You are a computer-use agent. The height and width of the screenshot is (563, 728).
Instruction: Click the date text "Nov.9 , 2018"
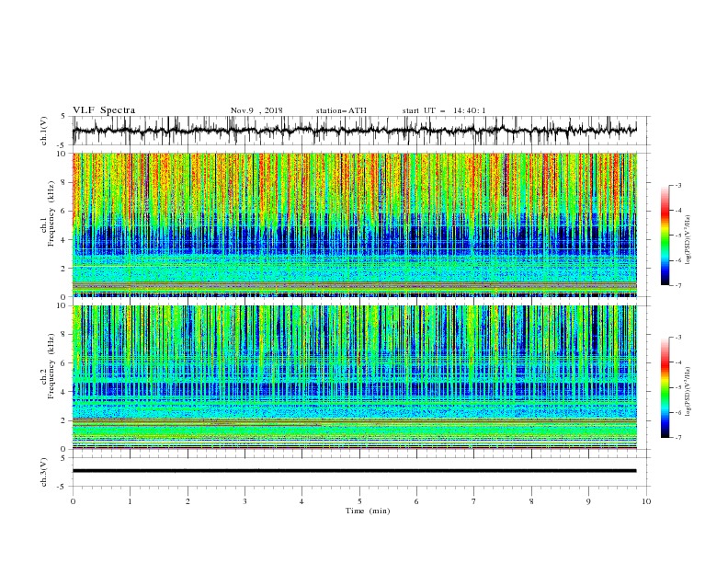[256, 110]
